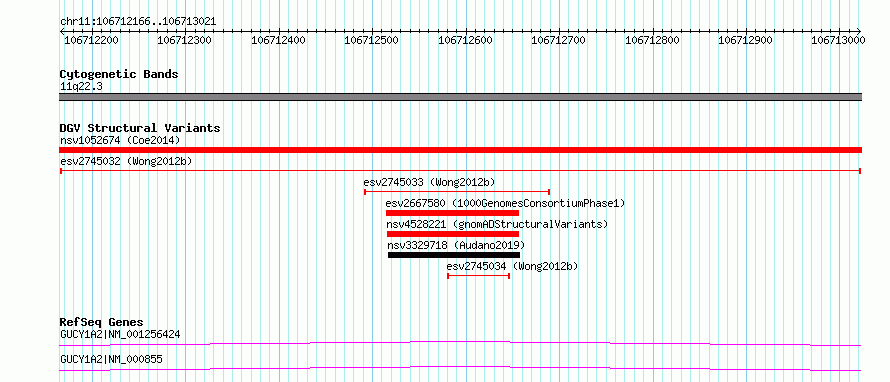Screen dimensions: 890x382
Task: Select the esv2667580 red variant bar
Action: tap(452, 213)
